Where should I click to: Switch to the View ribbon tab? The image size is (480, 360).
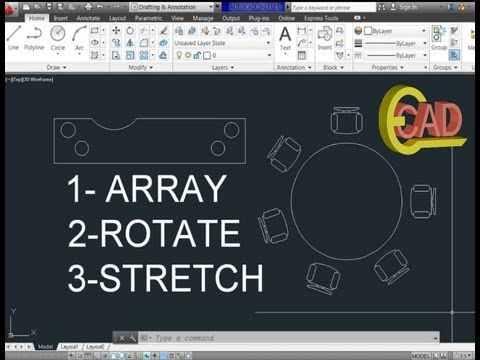(x=177, y=18)
